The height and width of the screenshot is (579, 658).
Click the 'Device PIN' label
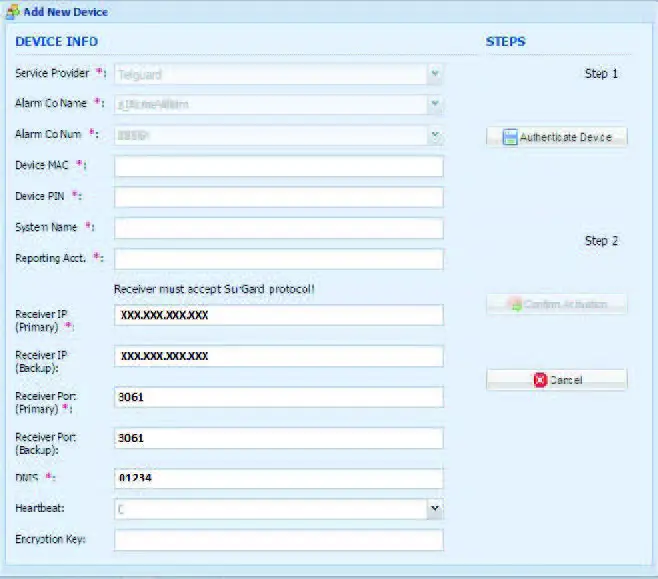[x=40, y=196]
